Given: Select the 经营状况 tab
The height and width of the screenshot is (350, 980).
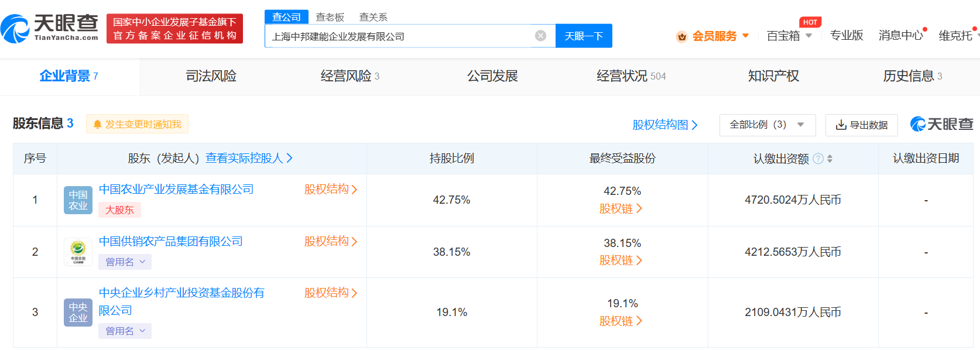Looking at the screenshot, I should (x=631, y=76).
